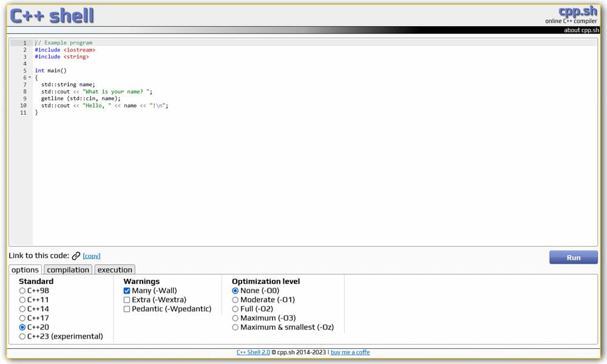
Task: Click inside the code editor area
Action: 243,152
